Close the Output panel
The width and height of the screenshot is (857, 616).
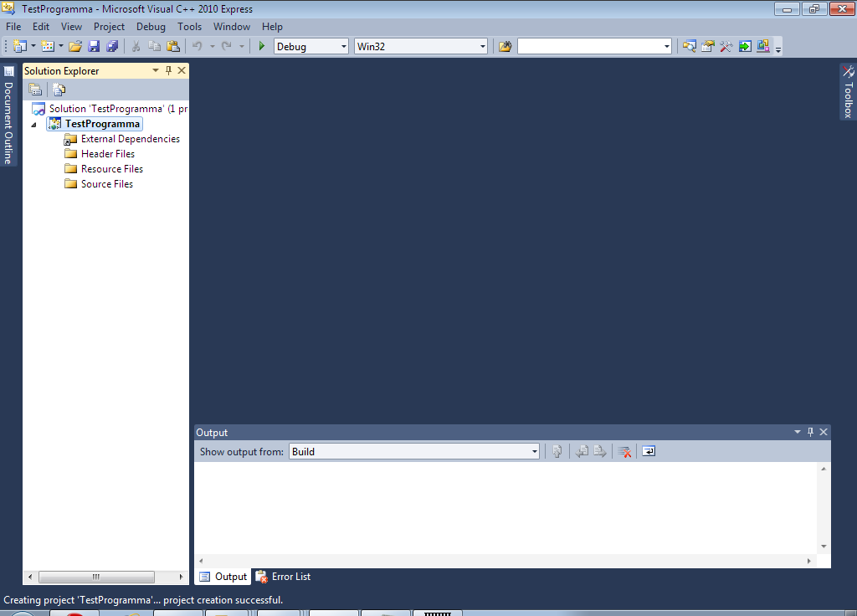coord(824,432)
